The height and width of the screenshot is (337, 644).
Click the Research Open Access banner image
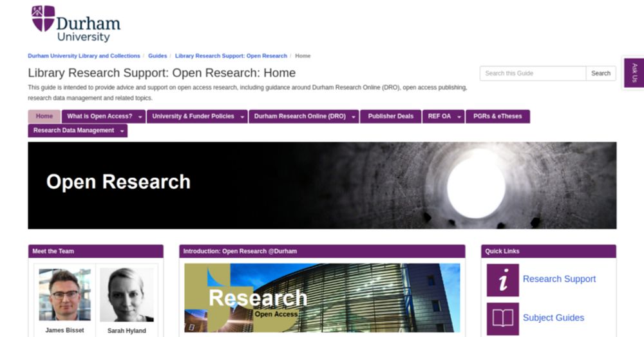[322, 298]
